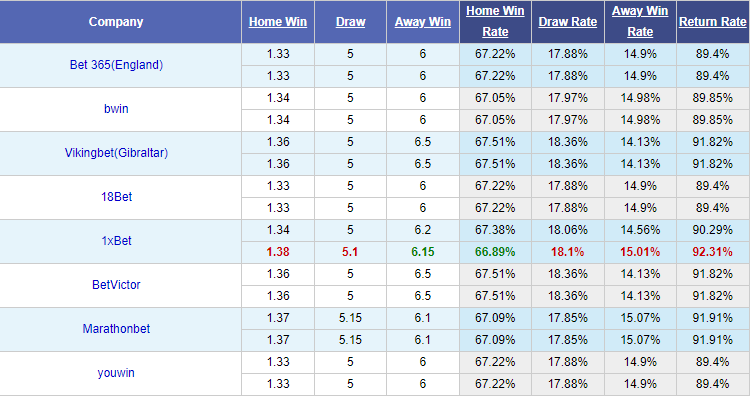The width and height of the screenshot is (751, 396).
Task: Click the Home Win Rate header
Action: pyautogui.click(x=495, y=22)
